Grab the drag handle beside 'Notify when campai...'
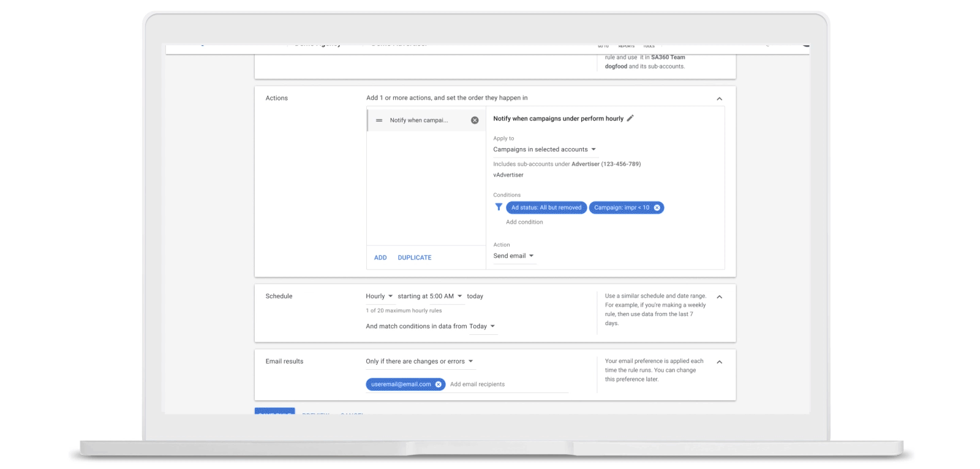Viewport: 980px width, 469px height. coord(379,121)
